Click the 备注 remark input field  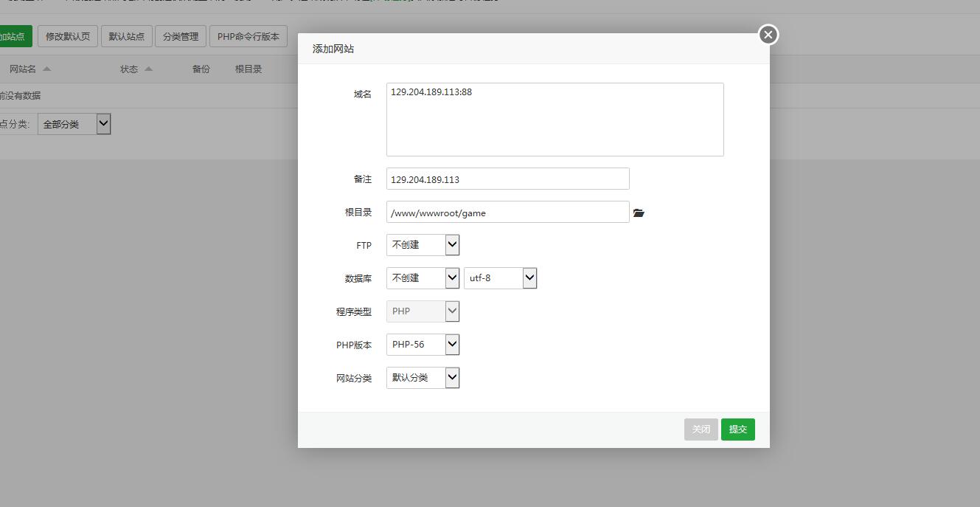507,179
